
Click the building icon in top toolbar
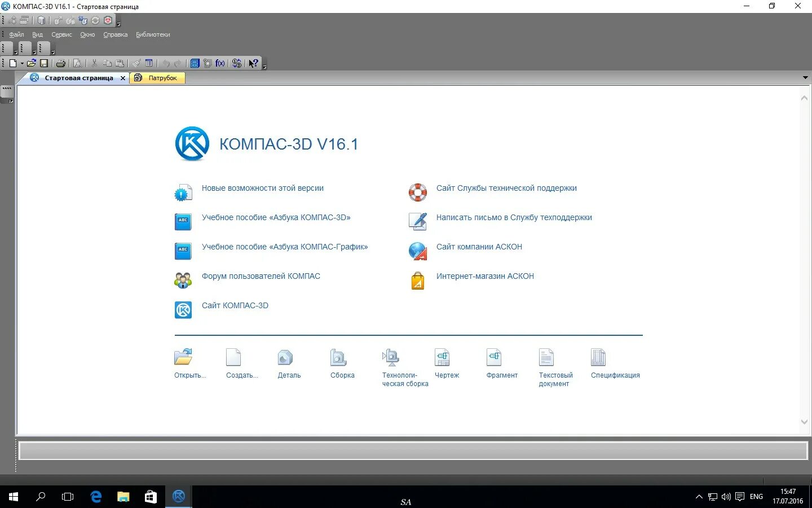point(41,20)
